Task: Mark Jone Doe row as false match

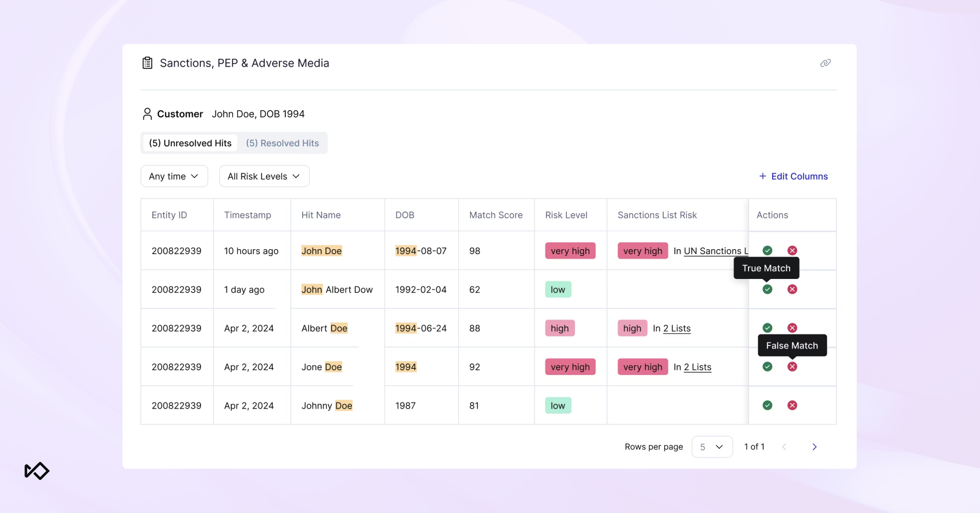Action: point(792,366)
